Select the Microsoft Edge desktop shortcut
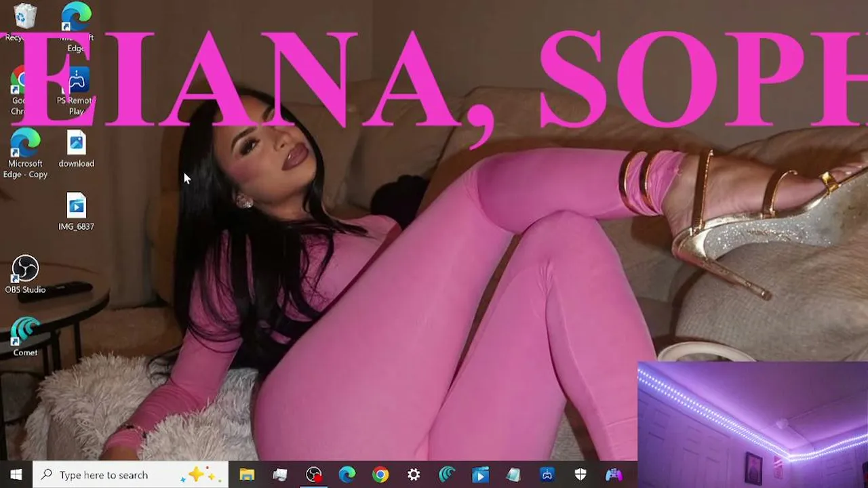Screen dimensions: 868x488 (76, 27)
